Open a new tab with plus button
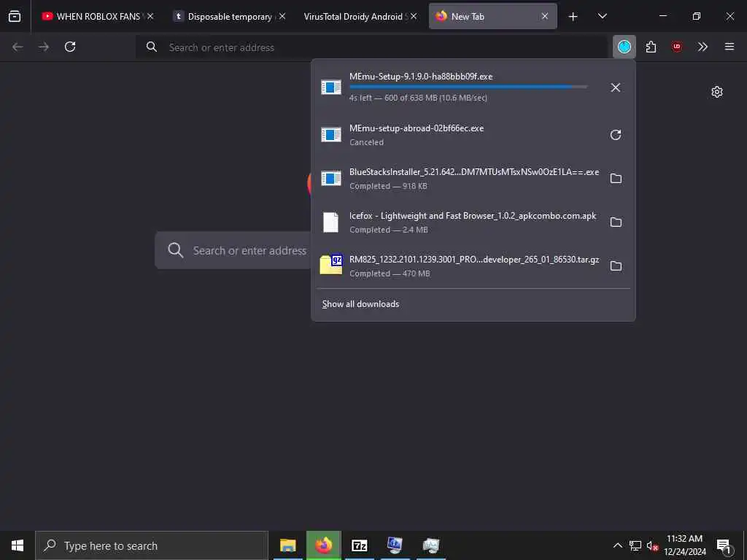747x560 pixels. tap(573, 17)
